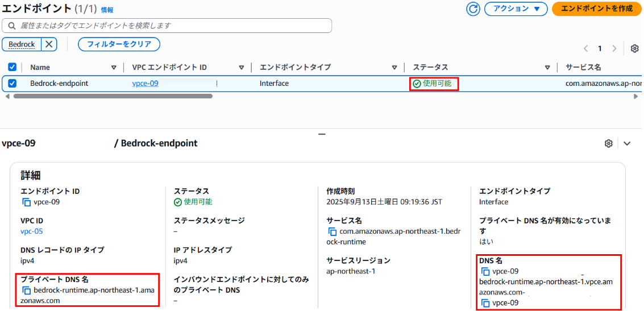Image resolution: width=644 pixels, height=311 pixels.
Task: Collapse the detail panel chevron
Action: point(627,143)
